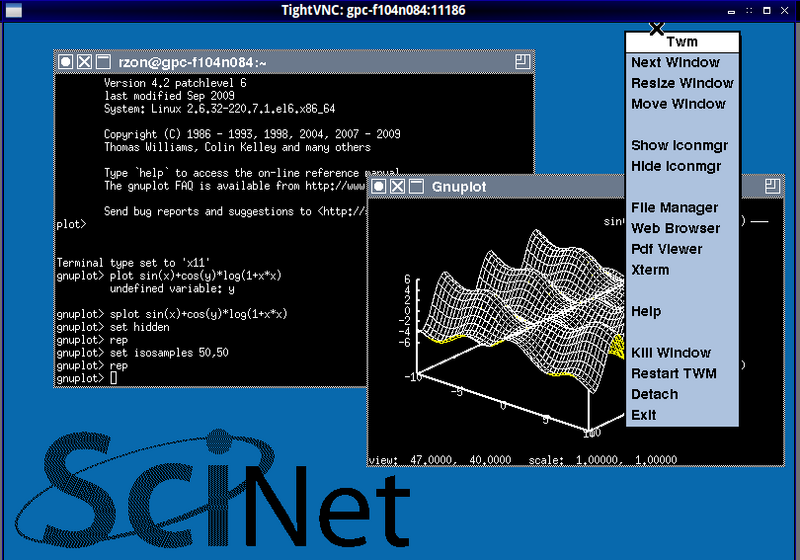Click the 'Terminal type set to x11' line
Viewport: 800px width, 560px height.
[133, 263]
